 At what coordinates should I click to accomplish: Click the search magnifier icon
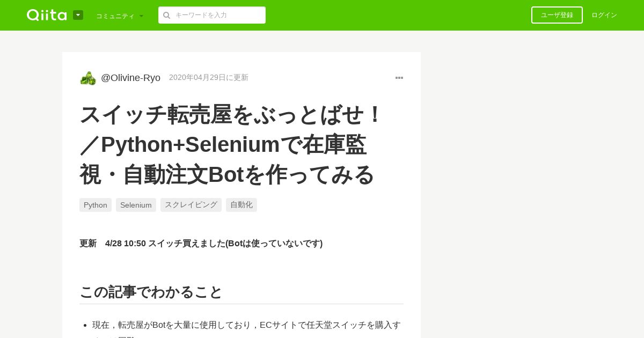pyautogui.click(x=167, y=15)
